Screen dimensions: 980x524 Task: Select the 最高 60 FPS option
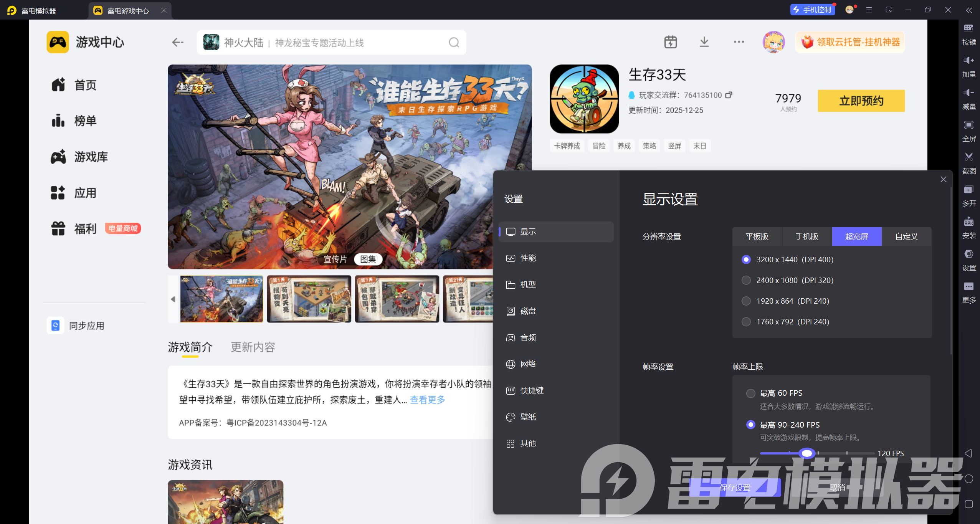[x=750, y=393]
